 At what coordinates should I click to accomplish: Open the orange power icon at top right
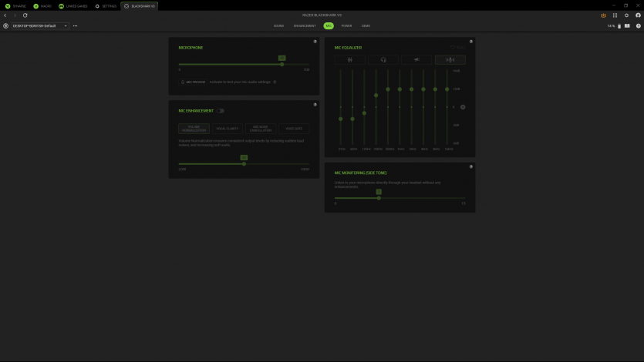tap(603, 15)
